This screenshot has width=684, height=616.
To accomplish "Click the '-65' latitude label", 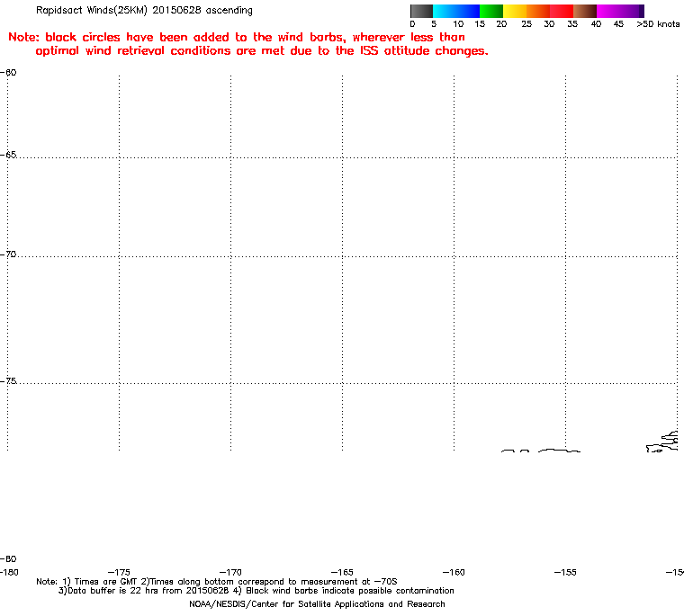I will point(8,155).
